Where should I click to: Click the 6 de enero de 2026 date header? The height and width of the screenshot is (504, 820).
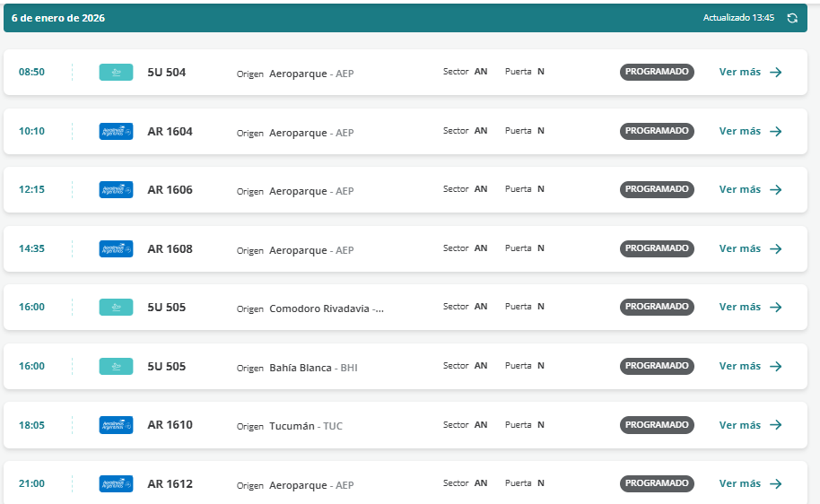58,18
